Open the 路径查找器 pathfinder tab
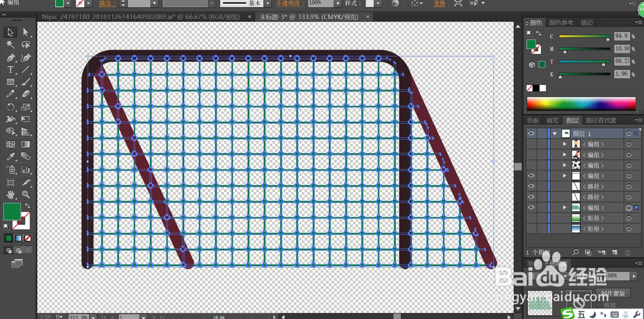 (601, 121)
